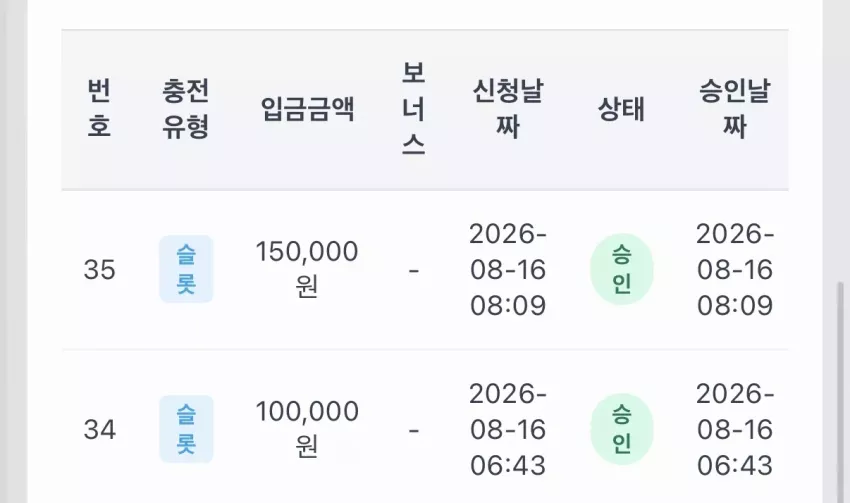Select the 충전유형 column header
Viewport: 850px width, 503px height.
coord(185,108)
